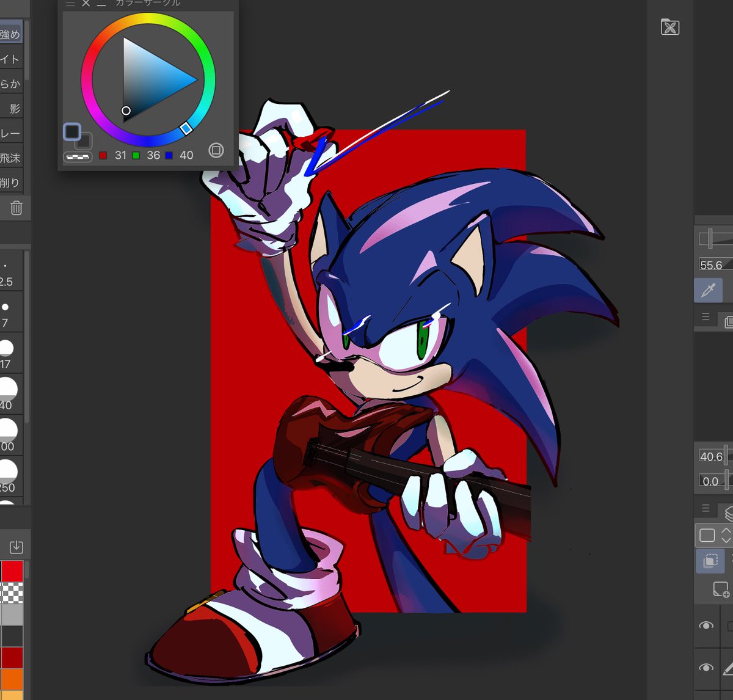Screen dimensions: 733x700
Task: Hide the upper layer with eye icon
Action: coord(706,625)
